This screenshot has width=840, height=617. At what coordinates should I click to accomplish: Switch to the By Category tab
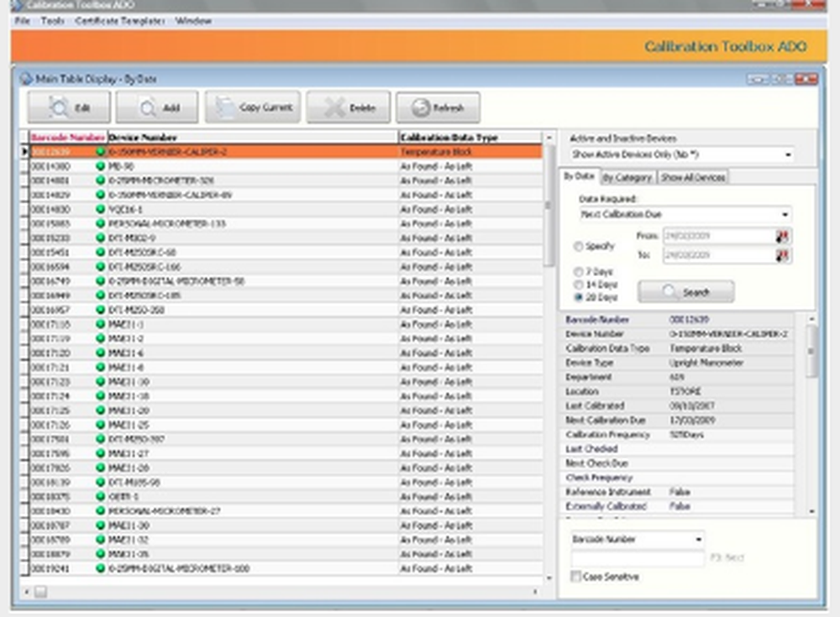(x=627, y=177)
